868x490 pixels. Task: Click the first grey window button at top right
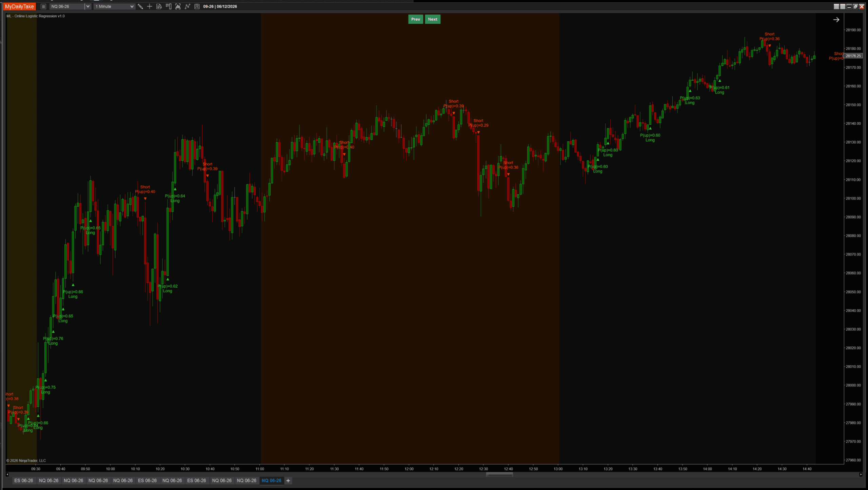[836, 6]
